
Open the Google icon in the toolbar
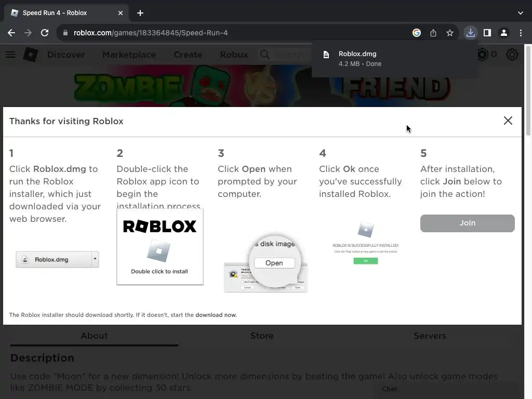click(x=417, y=33)
